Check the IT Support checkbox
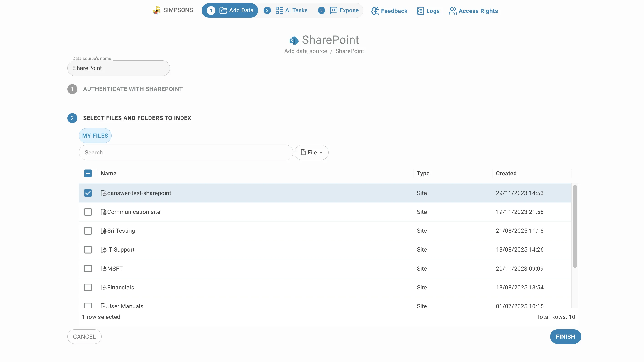 click(x=88, y=250)
